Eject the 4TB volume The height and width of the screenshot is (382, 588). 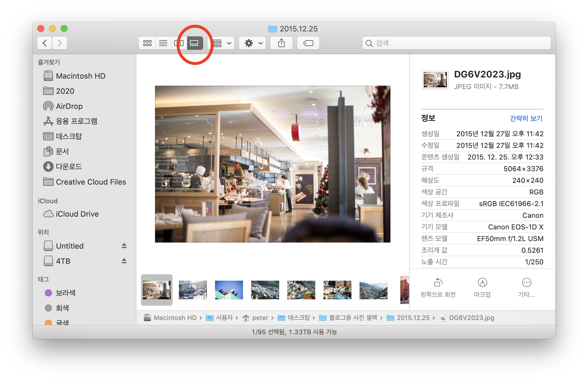(x=124, y=261)
